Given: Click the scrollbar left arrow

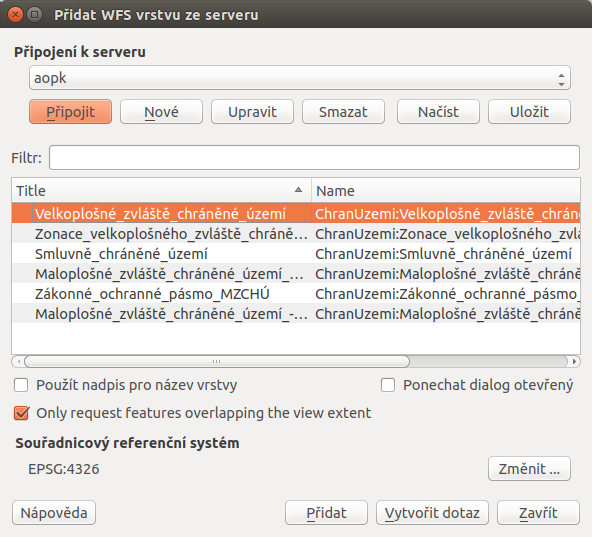Looking at the screenshot, I should tap(18, 361).
